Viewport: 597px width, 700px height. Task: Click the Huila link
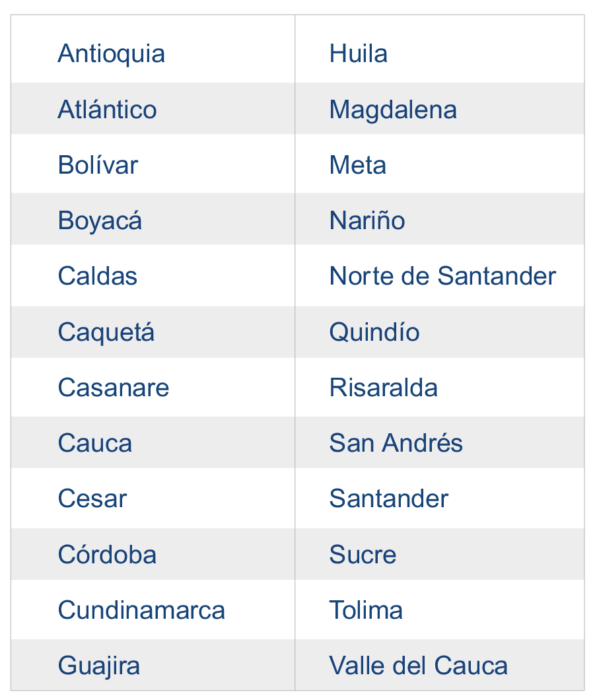point(358,53)
